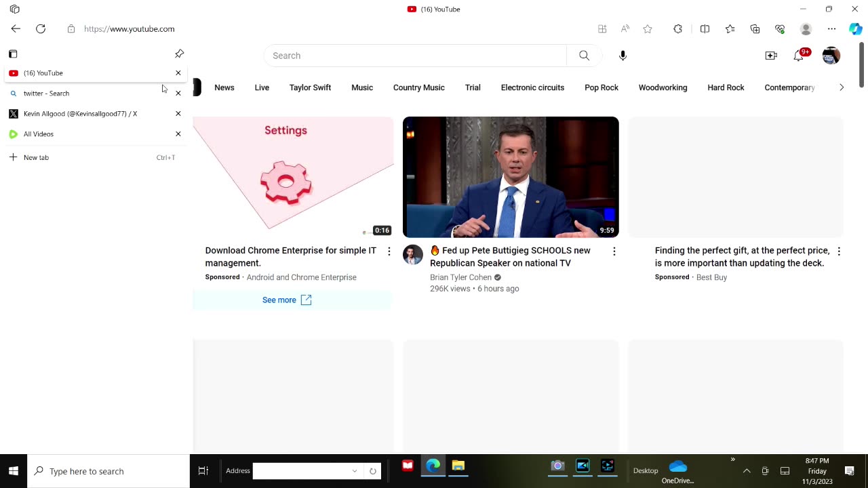Viewport: 868px width, 488px height.
Task: Open Fed up Pete Buttigieg video title
Action: (510, 257)
